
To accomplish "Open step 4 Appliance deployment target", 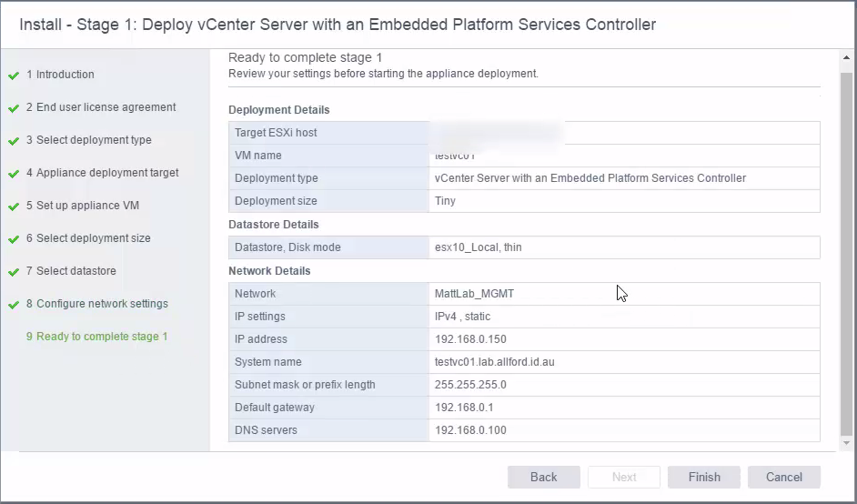I will click(102, 173).
